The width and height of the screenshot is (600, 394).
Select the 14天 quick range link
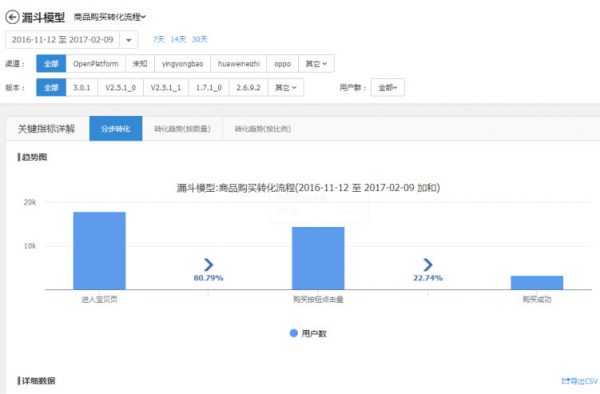tap(178, 39)
